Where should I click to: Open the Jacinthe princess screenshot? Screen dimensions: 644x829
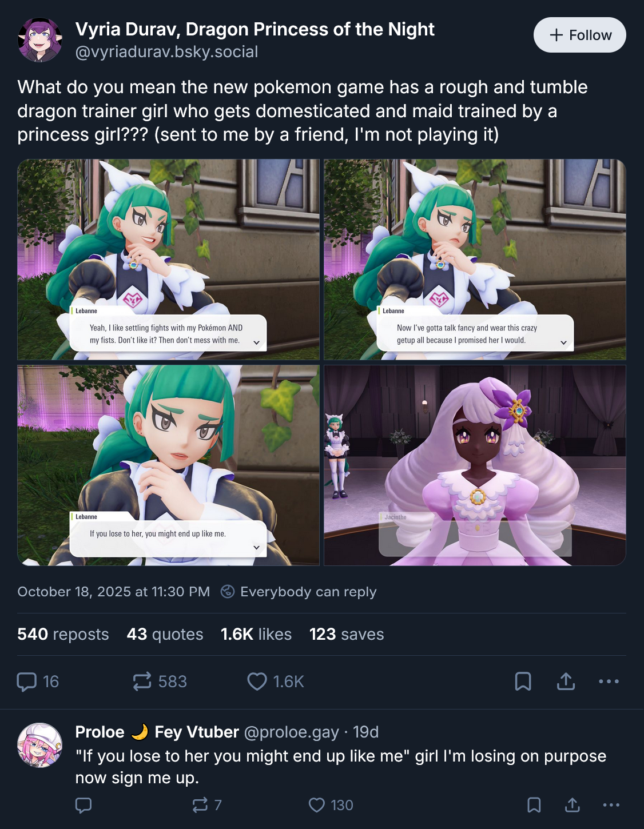coord(475,465)
